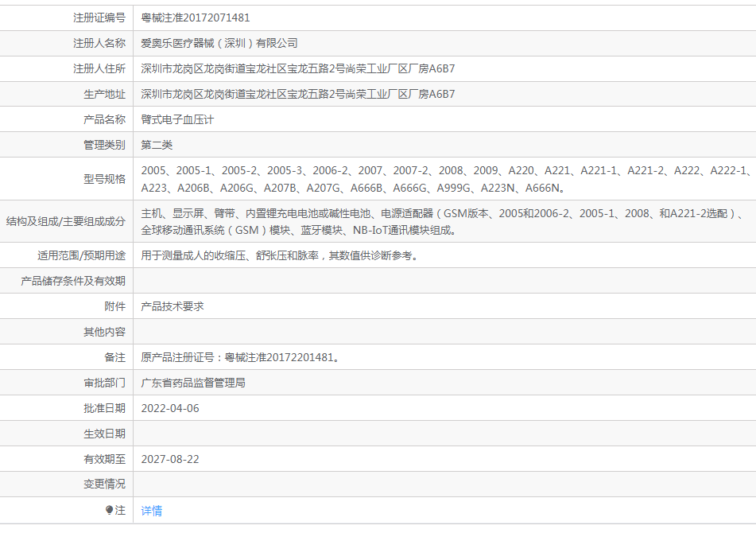This screenshot has width=756, height=533.
Task: Click the bulb icon beside 注
Action: [x=110, y=510]
